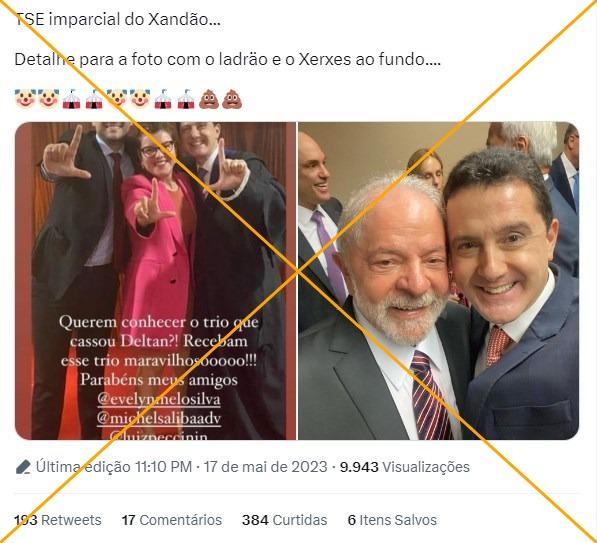The width and height of the screenshot is (597, 543).
Task: Open the left photo with pink coat
Action: click(x=155, y=281)
